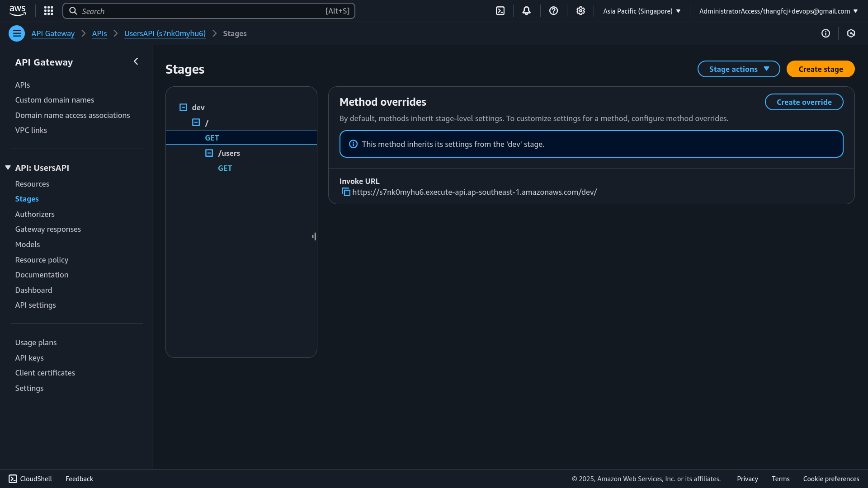This screenshot has height=488, width=868.
Task: Open the Stage actions dropdown
Action: tap(738, 69)
